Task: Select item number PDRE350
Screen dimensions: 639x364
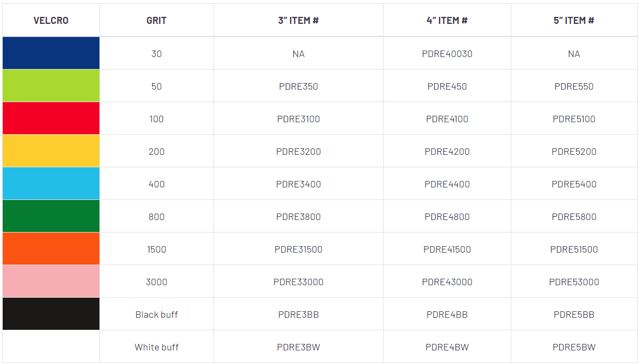Action: pyautogui.click(x=298, y=86)
